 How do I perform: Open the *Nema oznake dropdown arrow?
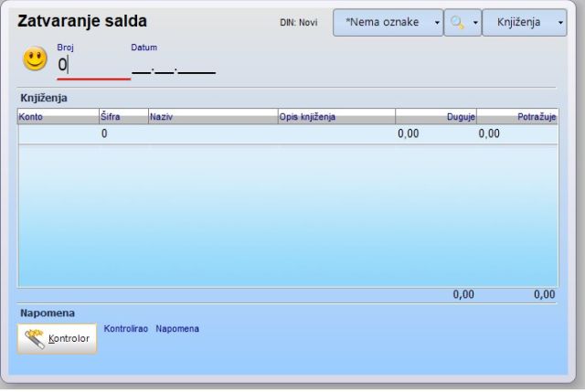tap(436, 22)
